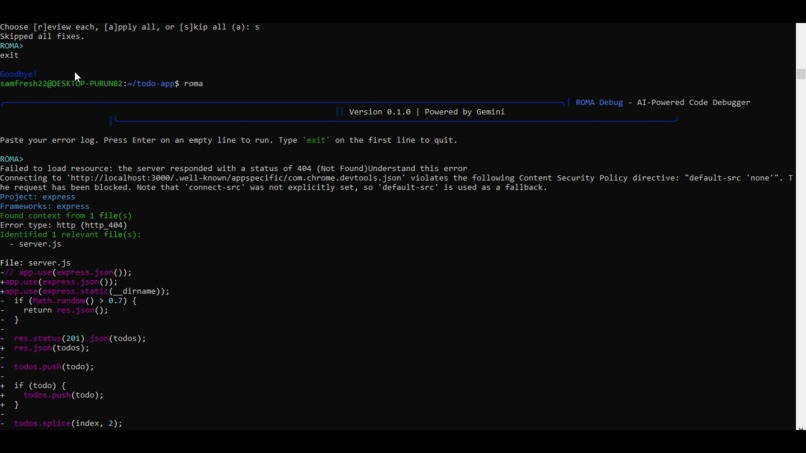Click the 'ROMA Debug' banner title
Screen dimensions: 806x453
599,102
